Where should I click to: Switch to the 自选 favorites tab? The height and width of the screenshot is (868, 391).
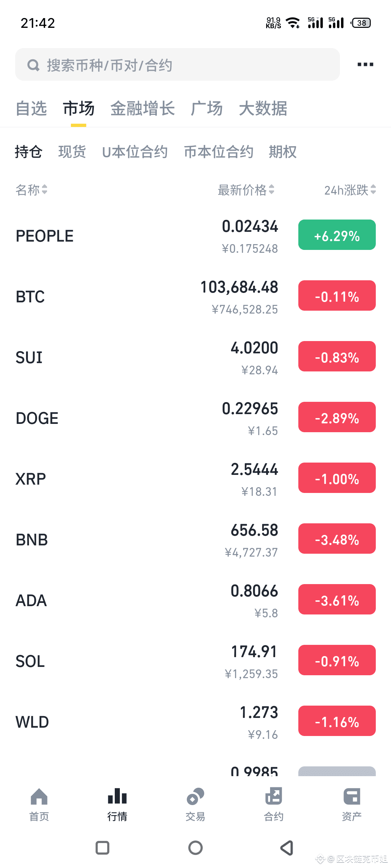pyautogui.click(x=31, y=108)
